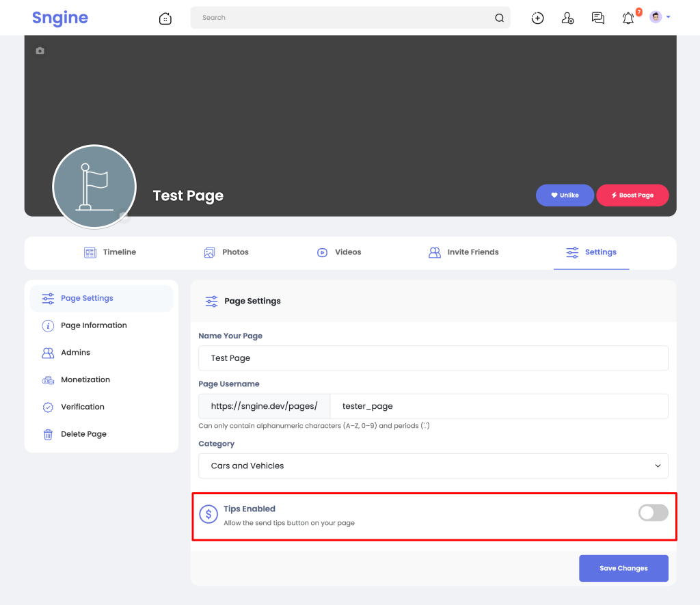Click the Sngine logo
The height and width of the screenshot is (605, 700).
pos(60,17)
